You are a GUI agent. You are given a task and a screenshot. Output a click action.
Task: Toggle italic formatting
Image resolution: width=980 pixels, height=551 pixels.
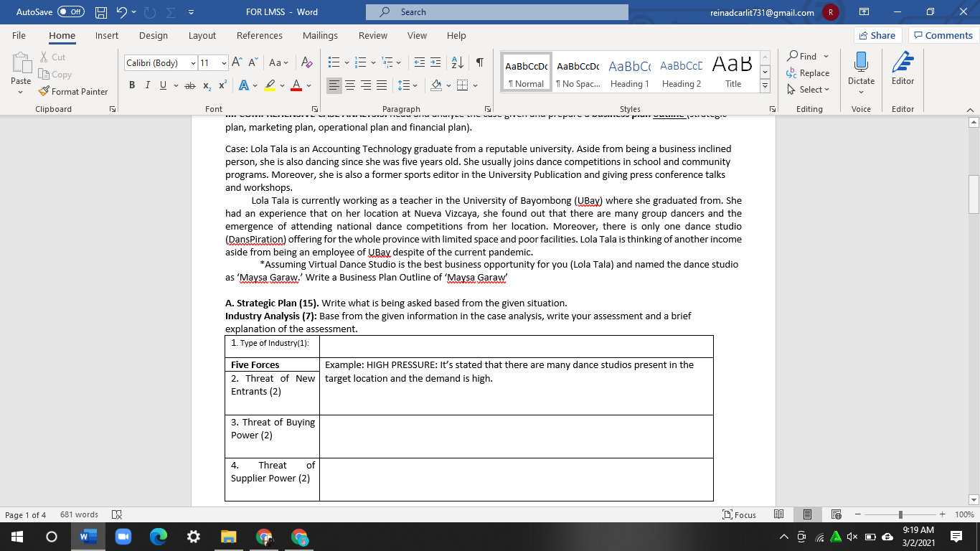146,85
